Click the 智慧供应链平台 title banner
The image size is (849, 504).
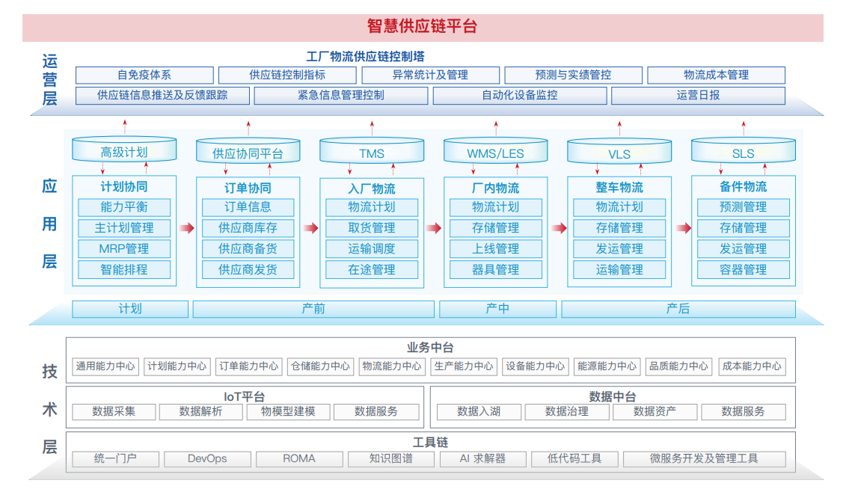click(x=423, y=27)
